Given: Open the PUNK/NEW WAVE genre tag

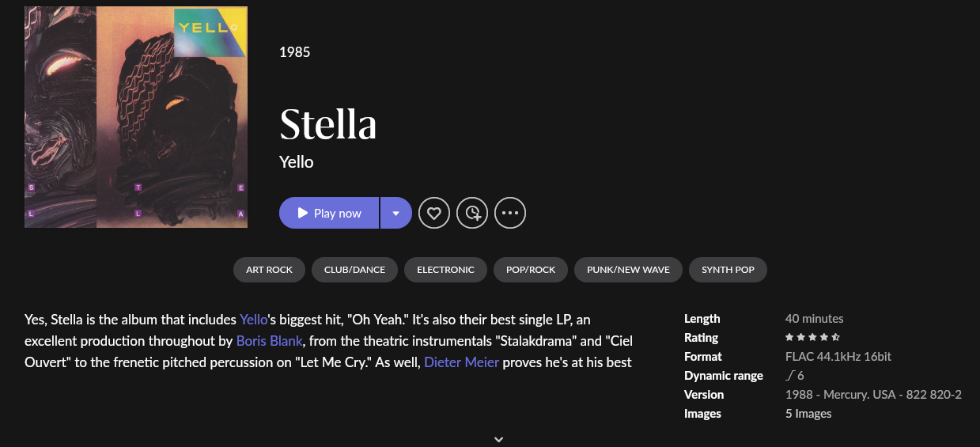Looking at the screenshot, I should click(628, 270).
